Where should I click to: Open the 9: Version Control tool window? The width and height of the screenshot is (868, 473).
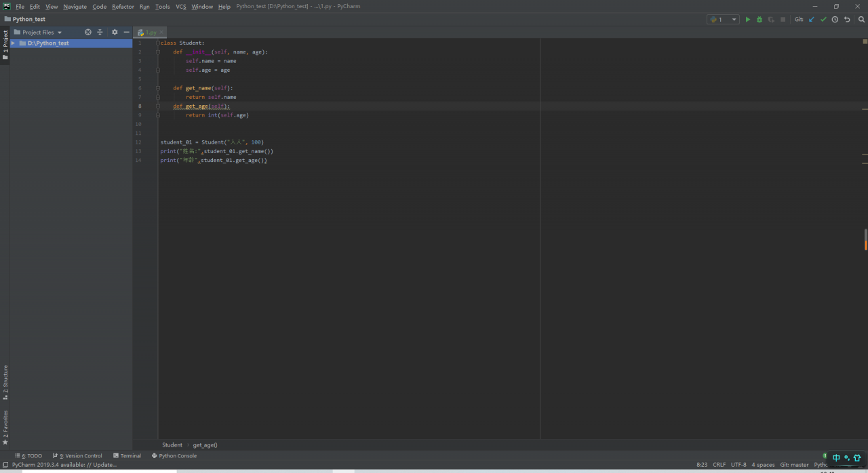tap(77, 456)
